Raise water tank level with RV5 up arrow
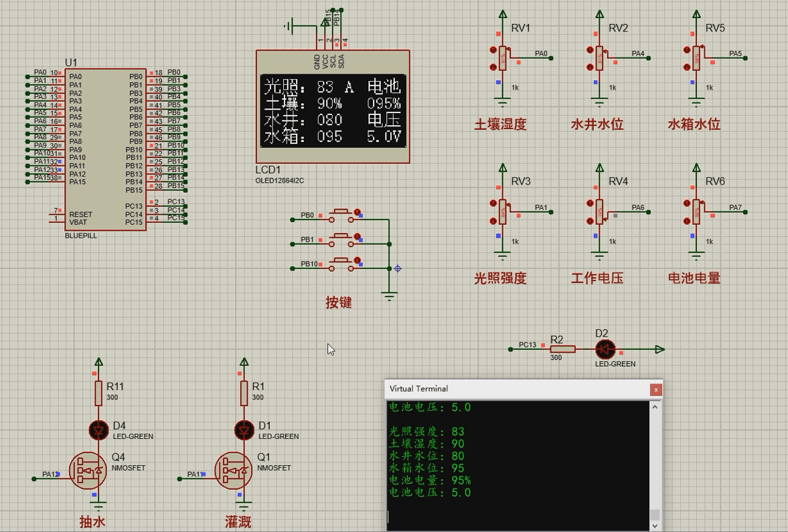Viewport: 788px width, 532px height. [688, 50]
